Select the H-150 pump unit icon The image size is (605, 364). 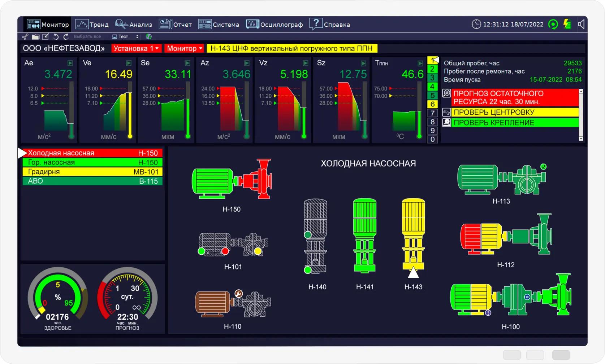pyautogui.click(x=232, y=179)
